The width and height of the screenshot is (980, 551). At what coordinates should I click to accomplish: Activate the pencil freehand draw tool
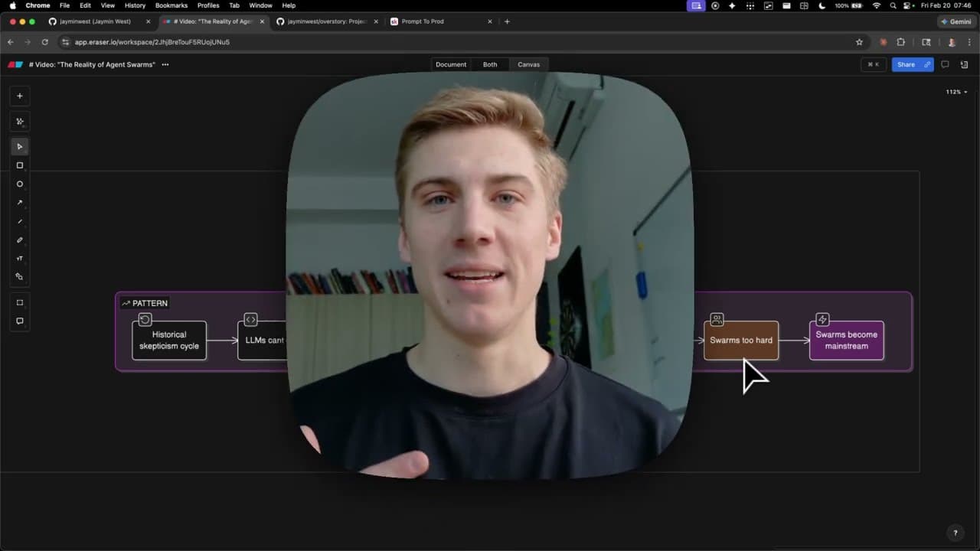[x=20, y=240]
